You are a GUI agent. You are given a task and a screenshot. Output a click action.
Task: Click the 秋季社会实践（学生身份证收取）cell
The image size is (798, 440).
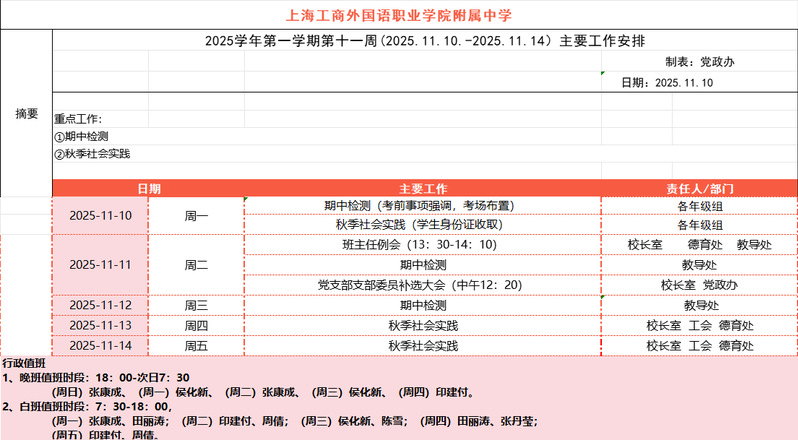click(x=423, y=225)
